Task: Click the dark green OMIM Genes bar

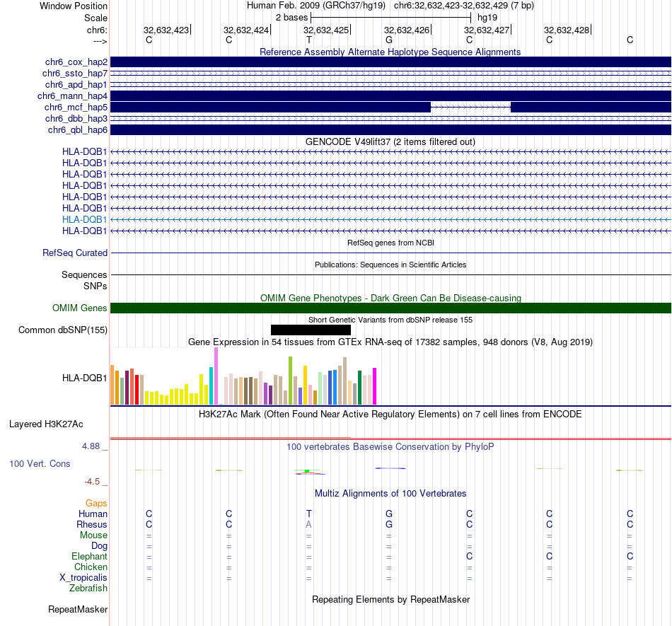Action: (390, 308)
